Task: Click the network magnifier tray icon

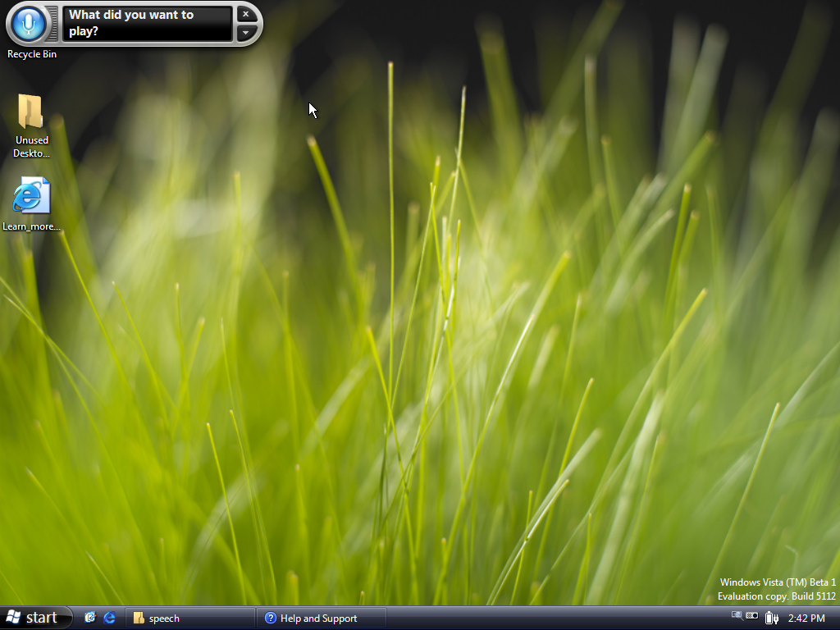Action: point(737,616)
